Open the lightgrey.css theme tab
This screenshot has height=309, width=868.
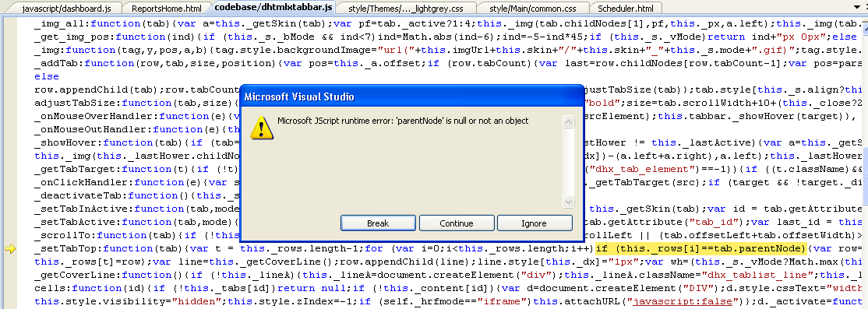(x=405, y=9)
